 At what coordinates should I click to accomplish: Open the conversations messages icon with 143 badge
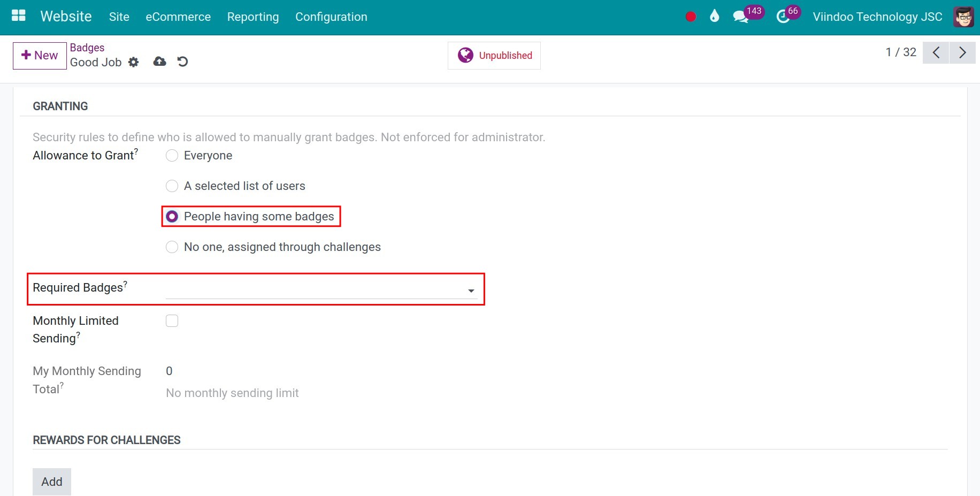click(740, 17)
